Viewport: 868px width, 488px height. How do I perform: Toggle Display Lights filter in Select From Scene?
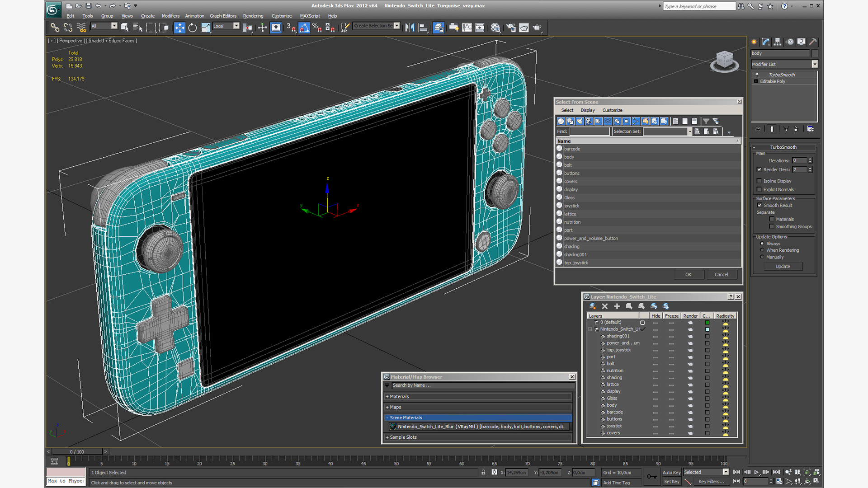580,121
